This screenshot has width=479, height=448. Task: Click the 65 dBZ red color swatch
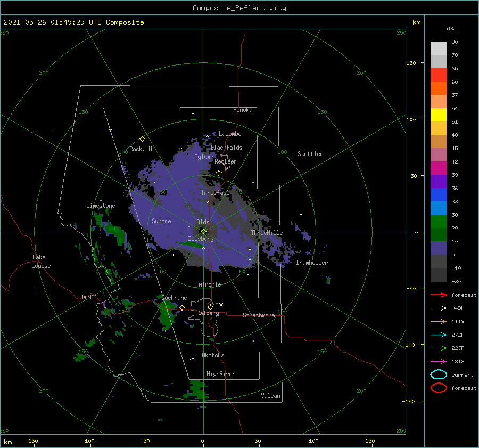pos(439,75)
